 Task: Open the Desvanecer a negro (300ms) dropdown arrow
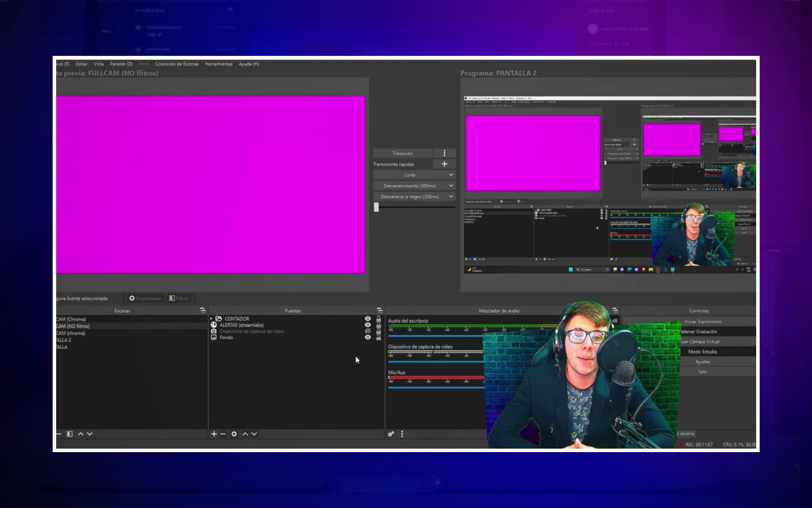coord(451,196)
